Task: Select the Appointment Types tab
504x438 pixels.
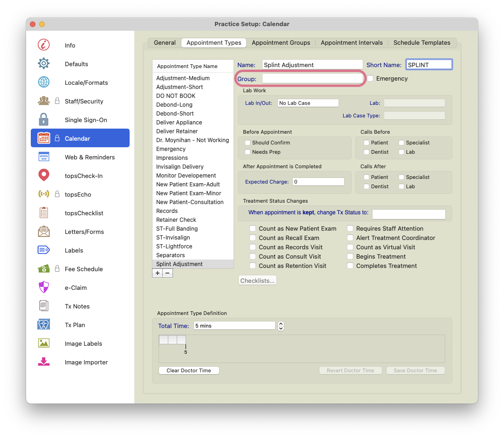Action: 214,42
